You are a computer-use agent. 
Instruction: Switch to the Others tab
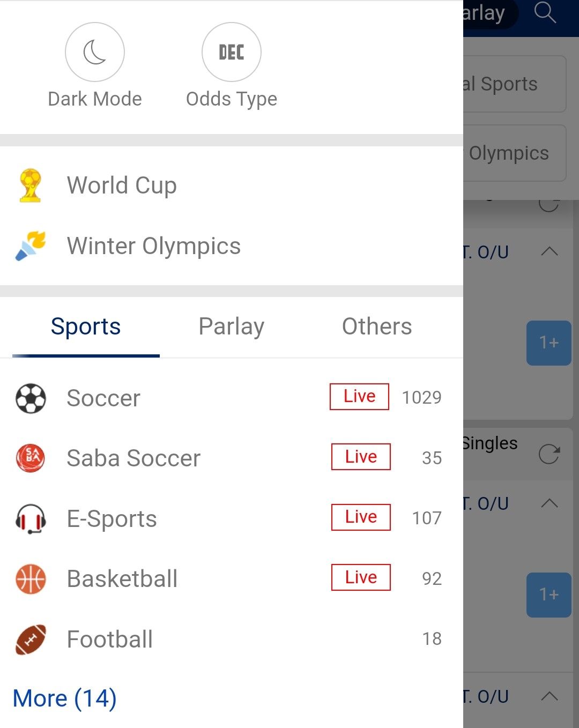pos(377,326)
